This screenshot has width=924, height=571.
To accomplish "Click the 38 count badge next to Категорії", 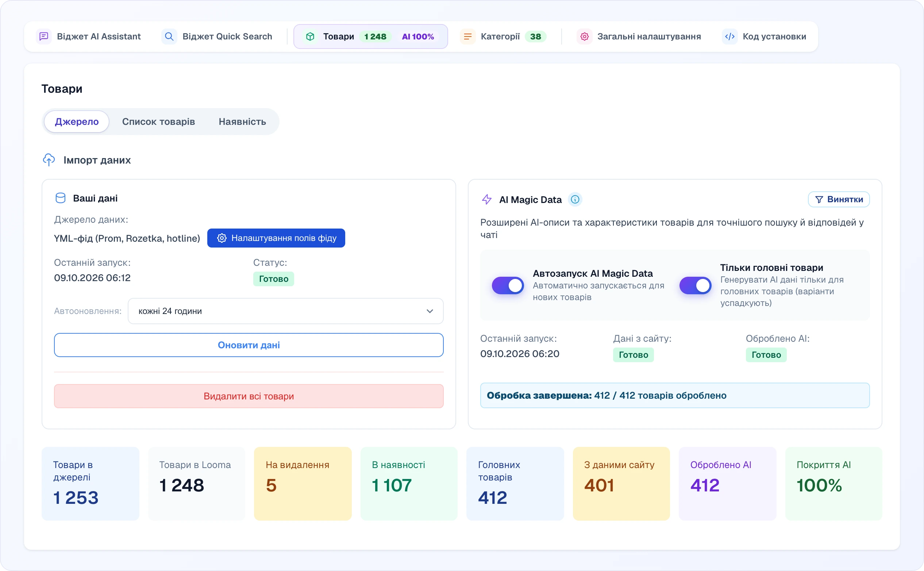I will click(535, 37).
